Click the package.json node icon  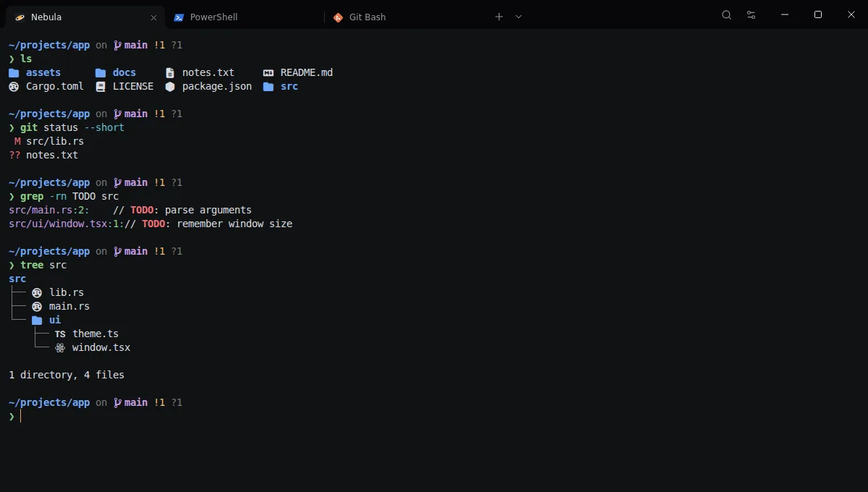[170, 86]
